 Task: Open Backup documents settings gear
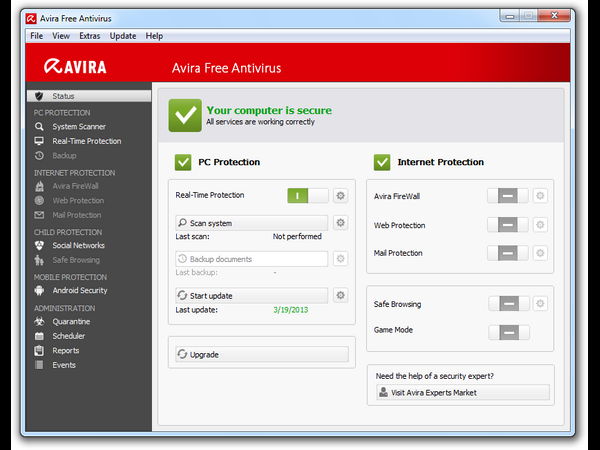[340, 259]
